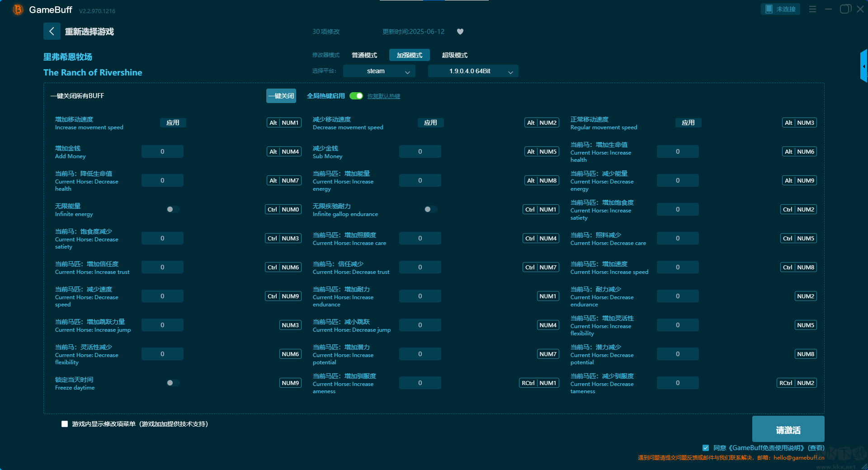Screen dimensions: 868x470
Task: Open the hamburger menu in title bar
Action: pyautogui.click(x=812, y=9)
